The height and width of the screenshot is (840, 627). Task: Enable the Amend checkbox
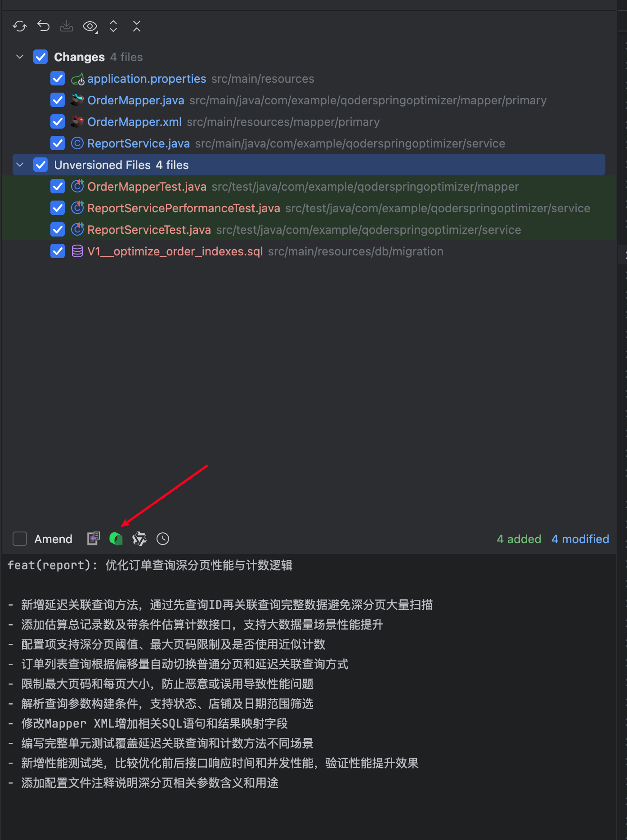click(20, 539)
